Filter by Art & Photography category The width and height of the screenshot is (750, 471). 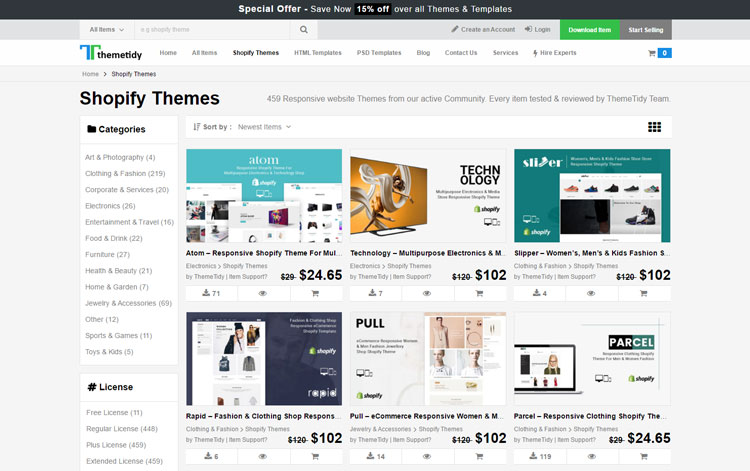click(120, 157)
